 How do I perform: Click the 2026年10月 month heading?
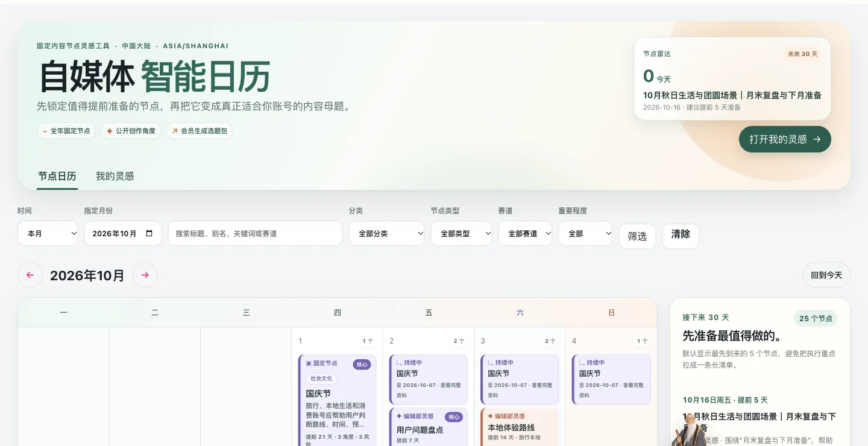87,275
